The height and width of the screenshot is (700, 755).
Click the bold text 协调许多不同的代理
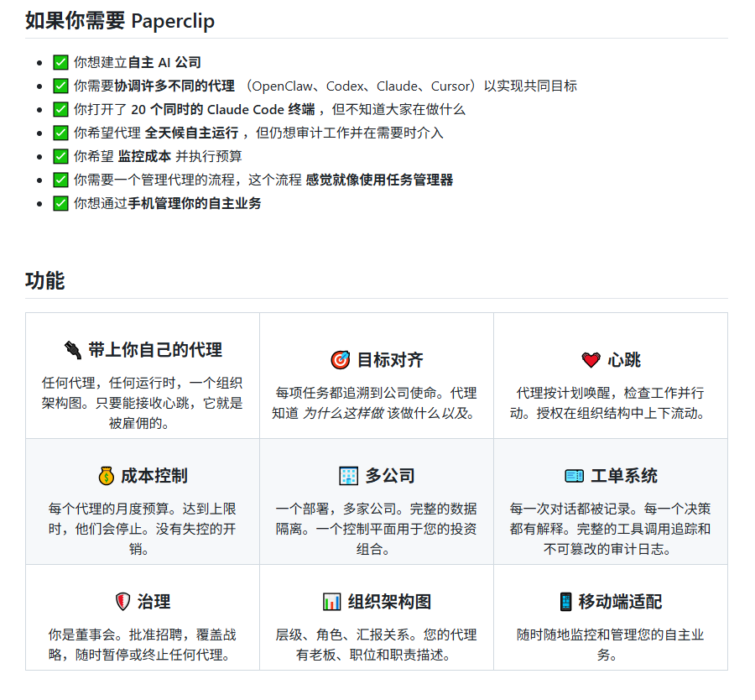174,86
